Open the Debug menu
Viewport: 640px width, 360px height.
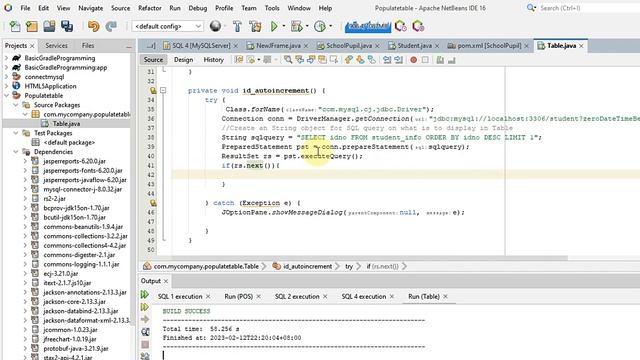point(198,8)
